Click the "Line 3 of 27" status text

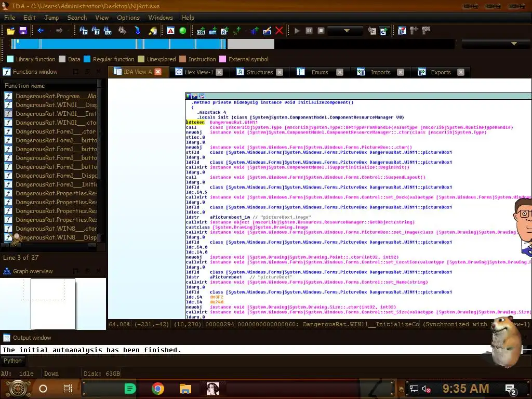(x=21, y=258)
